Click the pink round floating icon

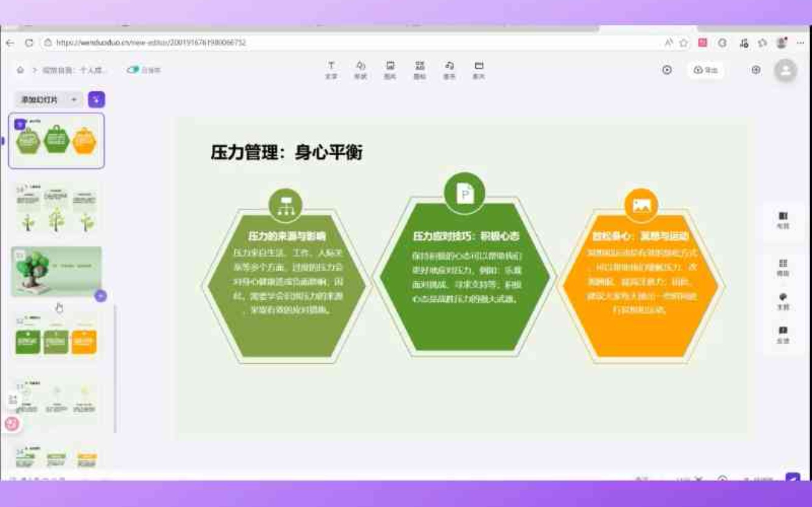(x=12, y=424)
